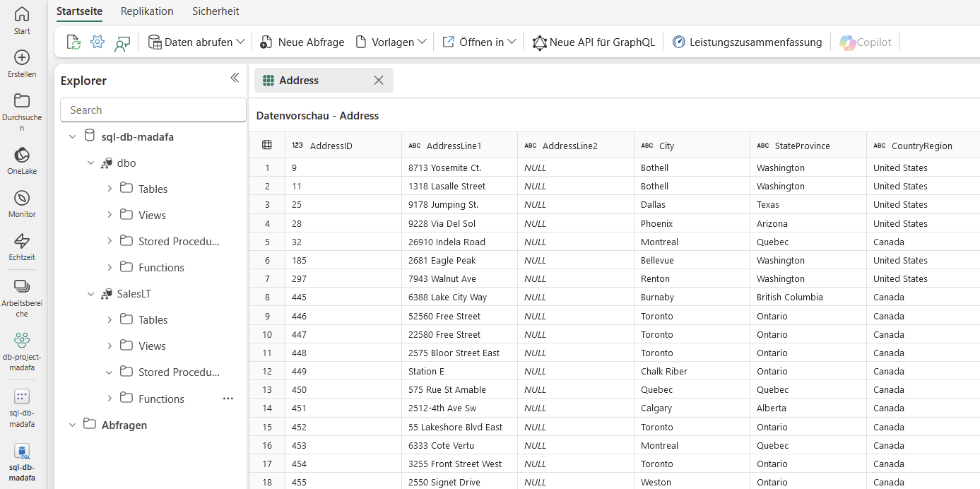The width and height of the screenshot is (980, 489).
Task: Click Neue Abfrage button
Action: [x=302, y=42]
